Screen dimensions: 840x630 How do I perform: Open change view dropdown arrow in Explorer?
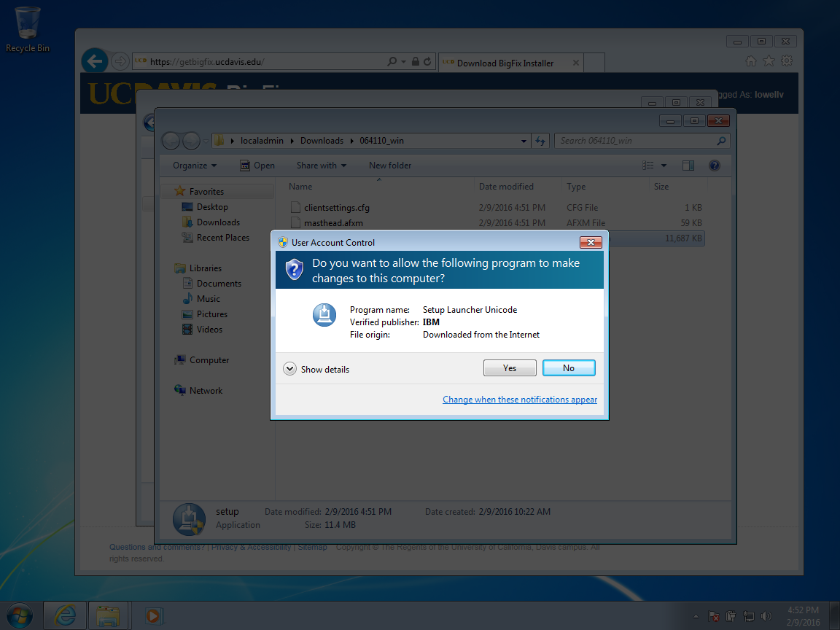click(x=664, y=166)
